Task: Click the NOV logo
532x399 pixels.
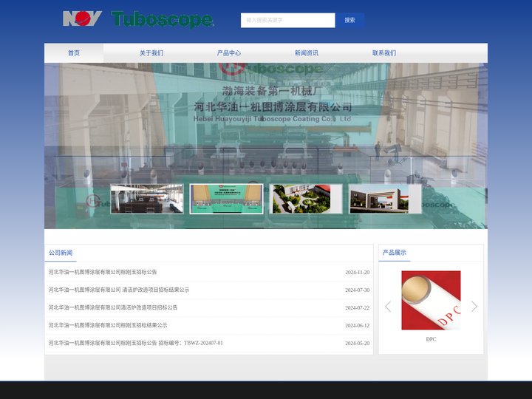Action: (82, 18)
